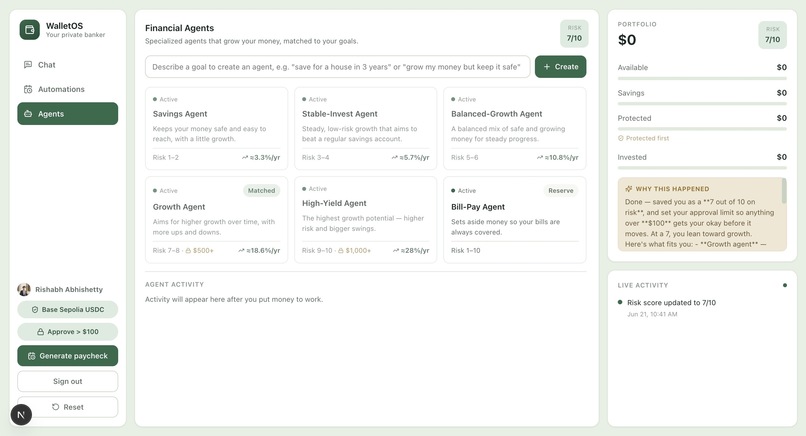Click the Invested balance progress bar
This screenshot has height=436, width=806.
[x=702, y=168]
